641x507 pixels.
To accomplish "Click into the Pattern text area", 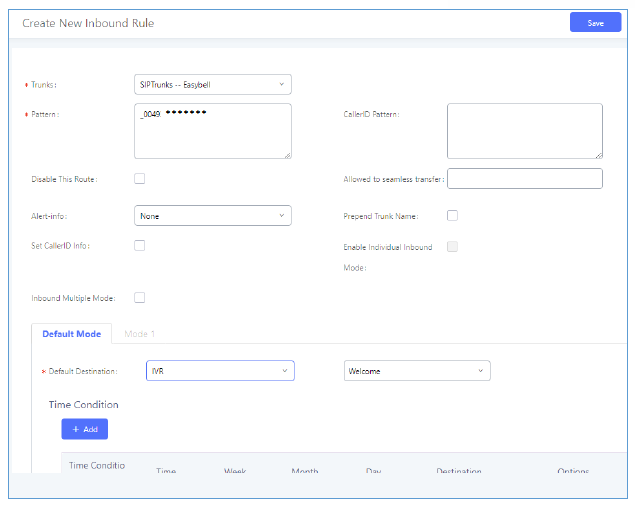I will coord(212,131).
